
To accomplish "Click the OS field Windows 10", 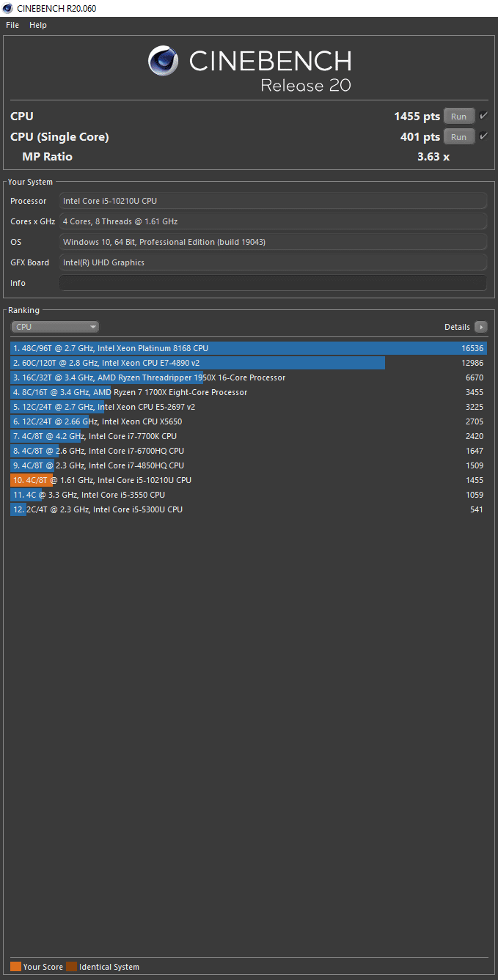I will coord(273,242).
